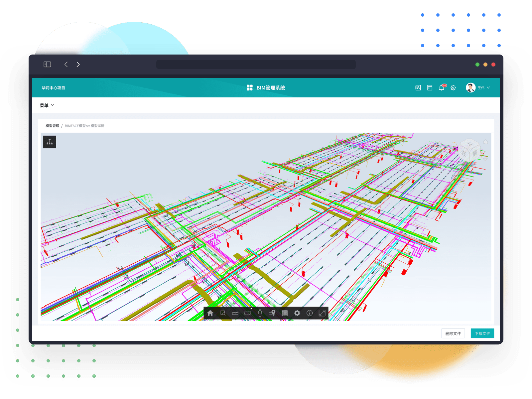
Task: Show model information via the info icon
Action: tap(310, 313)
